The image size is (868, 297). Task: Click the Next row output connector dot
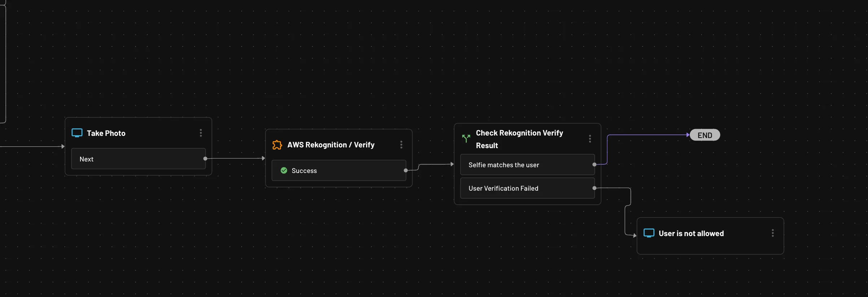click(x=205, y=159)
